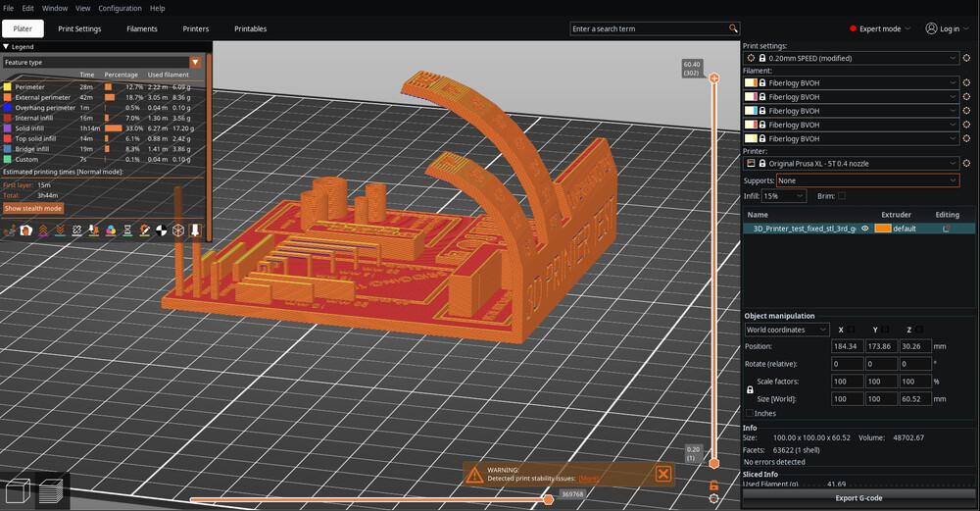The height and width of the screenshot is (511, 980).
Task: Open the Configuration menu
Action: tap(120, 8)
